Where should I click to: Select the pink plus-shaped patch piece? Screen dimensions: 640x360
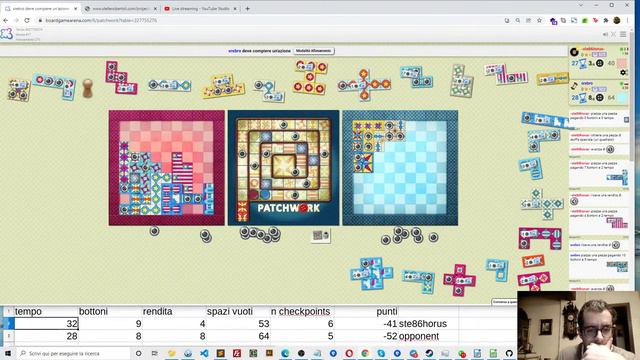click(x=459, y=280)
